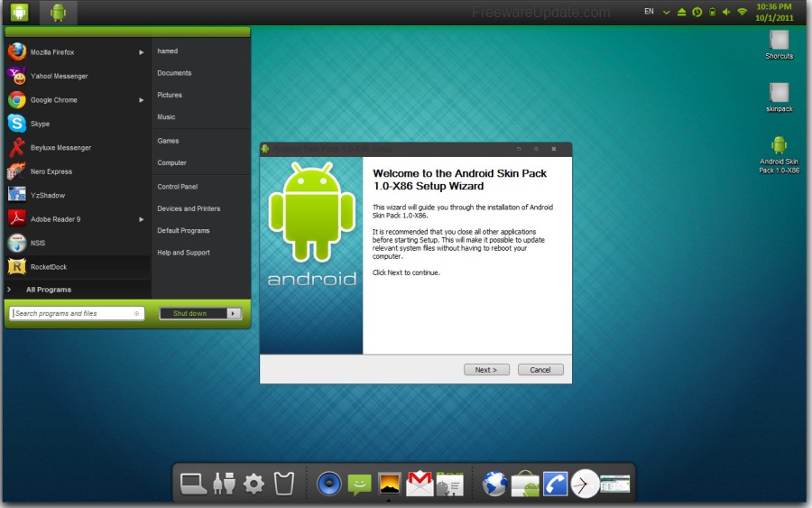Open YzShadow from start menu

(76, 195)
